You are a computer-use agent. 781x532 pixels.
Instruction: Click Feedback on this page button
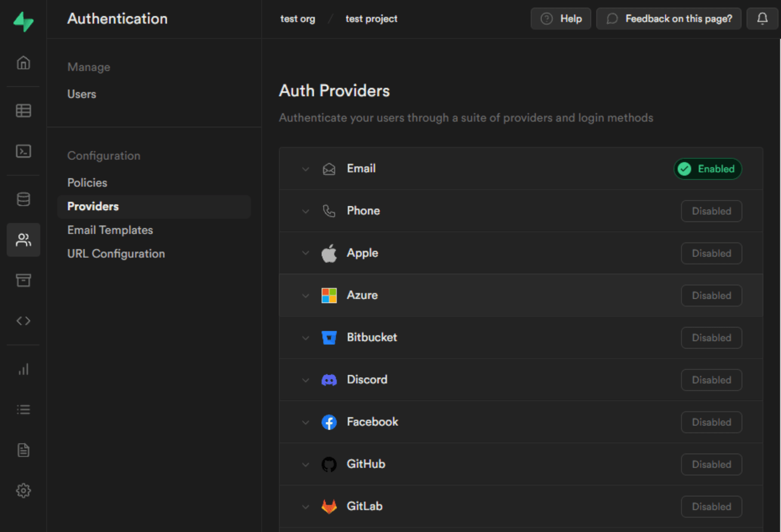point(669,18)
